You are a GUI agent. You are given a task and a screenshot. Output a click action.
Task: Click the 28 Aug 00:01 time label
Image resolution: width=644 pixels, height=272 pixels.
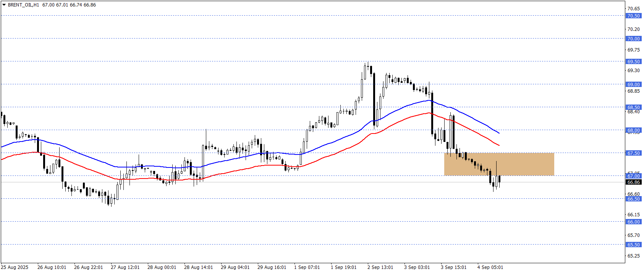162,267
